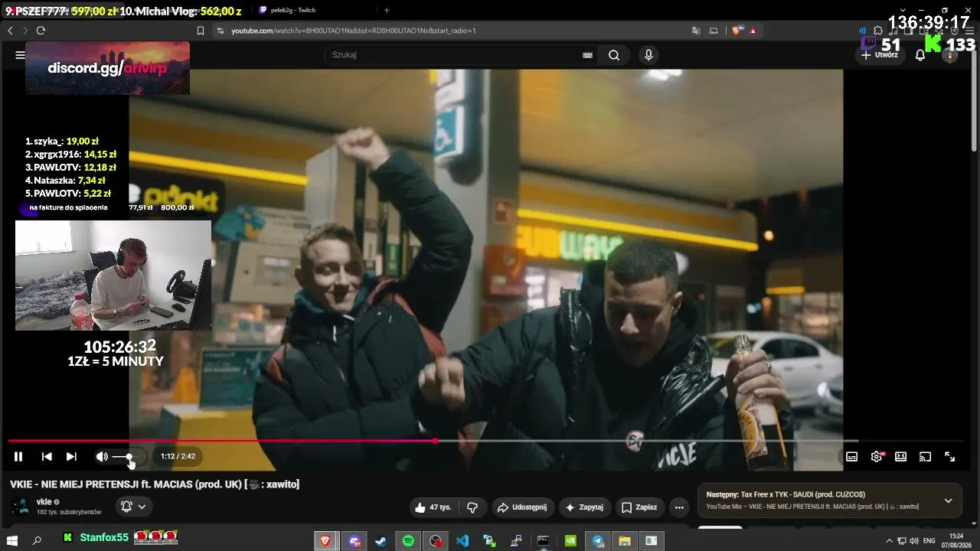This screenshot has height=551, width=980.
Task: Open Telegram from the taskbar
Action: 598,540
